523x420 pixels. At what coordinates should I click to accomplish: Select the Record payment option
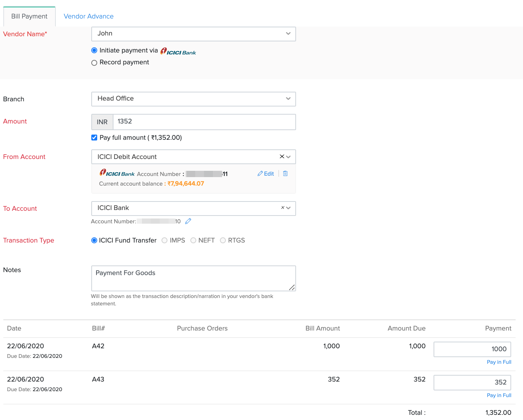[94, 62]
